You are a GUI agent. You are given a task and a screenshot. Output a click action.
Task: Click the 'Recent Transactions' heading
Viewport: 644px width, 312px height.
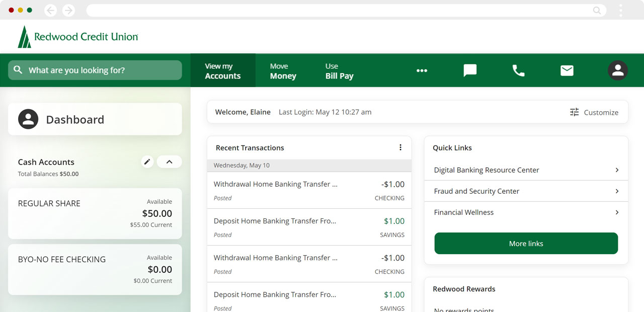pyautogui.click(x=250, y=147)
